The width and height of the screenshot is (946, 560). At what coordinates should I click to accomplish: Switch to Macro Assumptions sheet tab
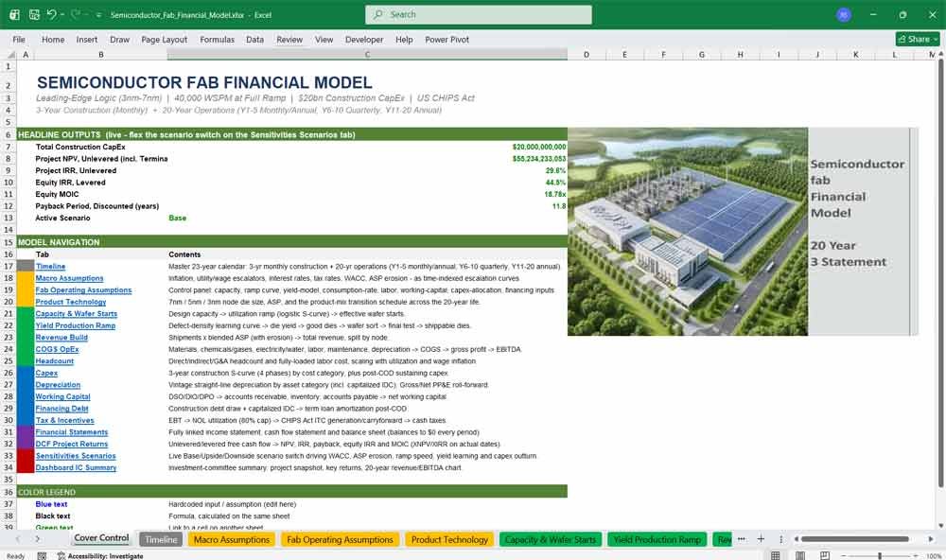(x=232, y=539)
